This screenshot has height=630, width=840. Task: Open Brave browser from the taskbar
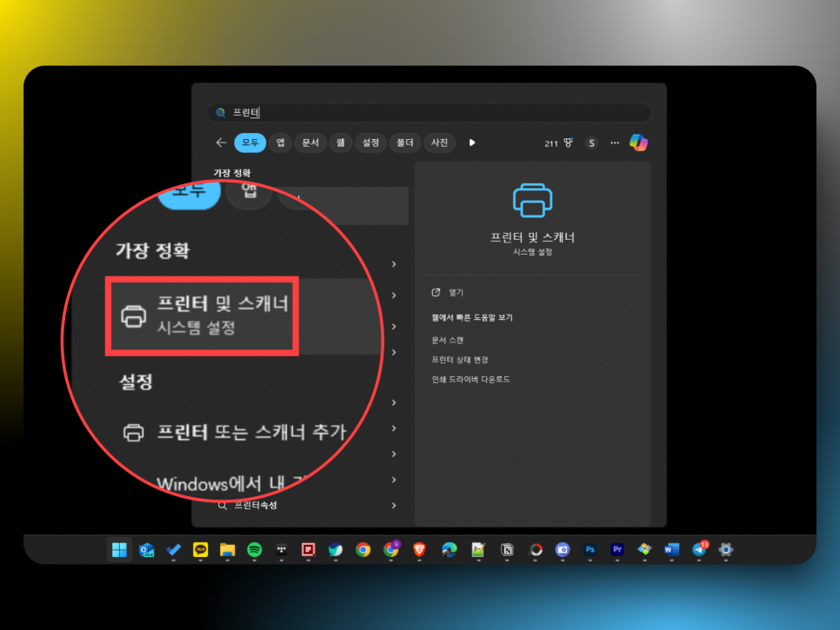(419, 550)
